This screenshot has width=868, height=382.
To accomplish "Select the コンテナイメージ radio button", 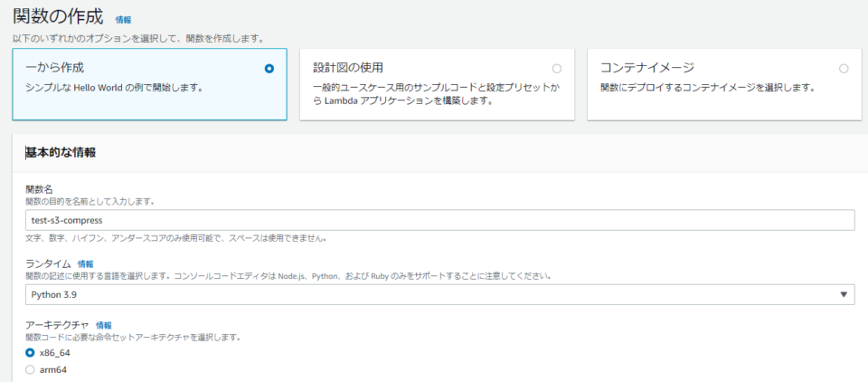I will (844, 69).
